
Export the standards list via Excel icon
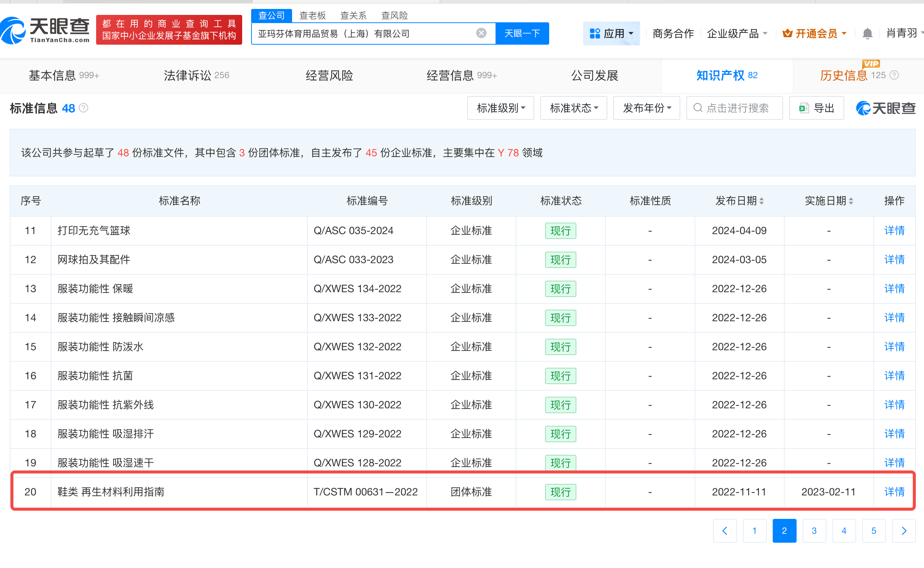click(804, 108)
